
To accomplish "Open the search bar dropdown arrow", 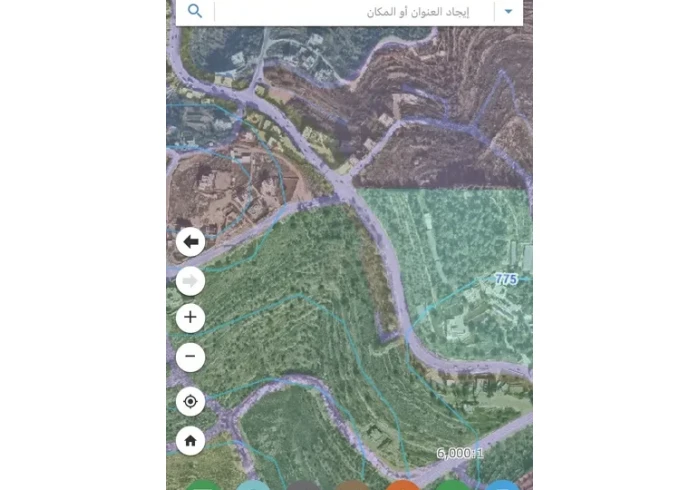I will pos(508,12).
